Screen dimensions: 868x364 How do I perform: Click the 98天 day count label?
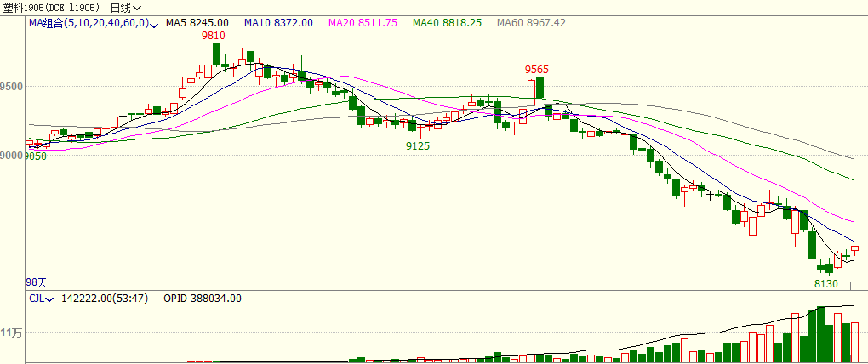point(37,282)
